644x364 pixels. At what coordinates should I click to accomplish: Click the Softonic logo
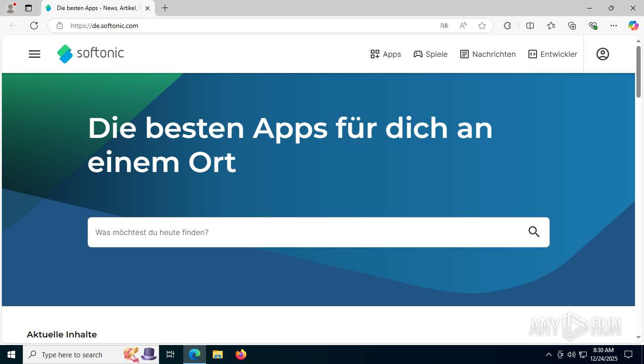(90, 54)
